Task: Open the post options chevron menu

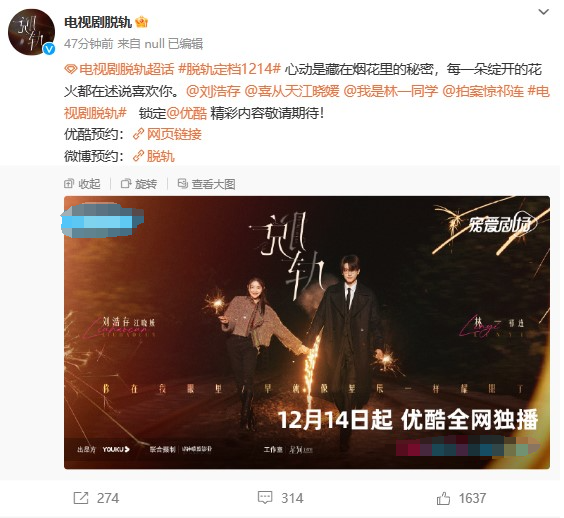Action: (x=543, y=12)
